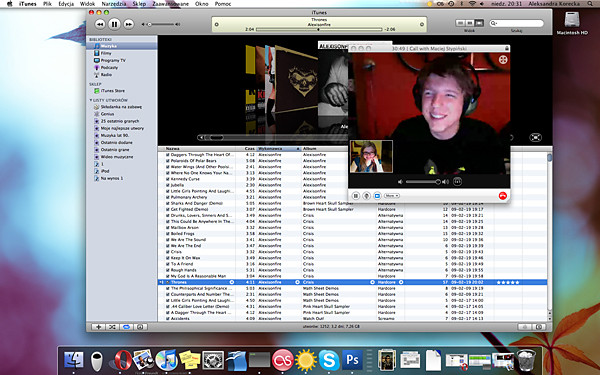Hang up the Skype call
The height and width of the screenshot is (375, 600).
pos(503,196)
